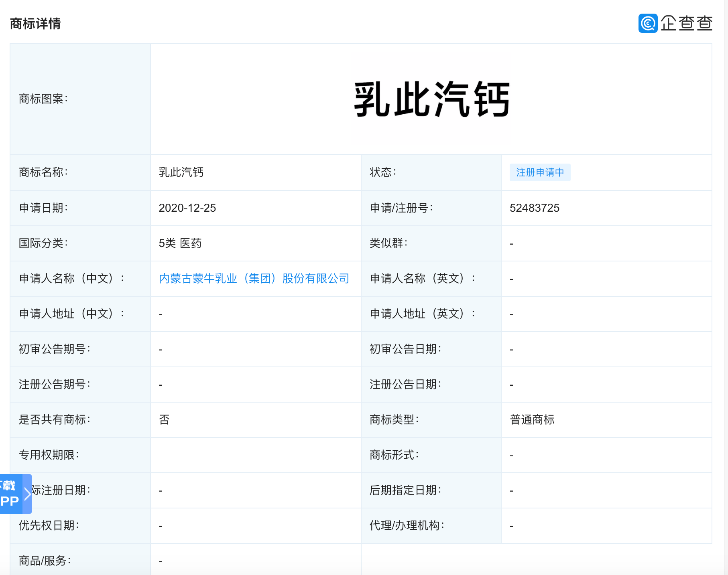Click the 申请人名称（中文） label
728x575 pixels.
[x=71, y=278]
